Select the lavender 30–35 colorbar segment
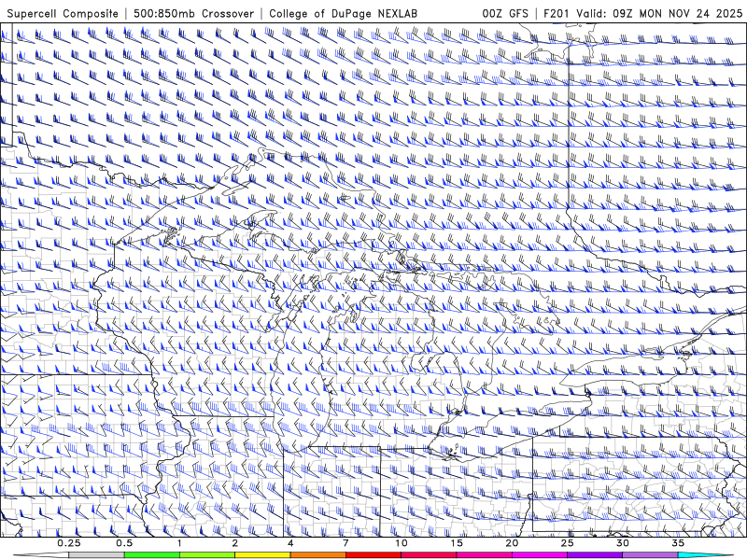This screenshot has width=747, height=560. click(x=650, y=555)
